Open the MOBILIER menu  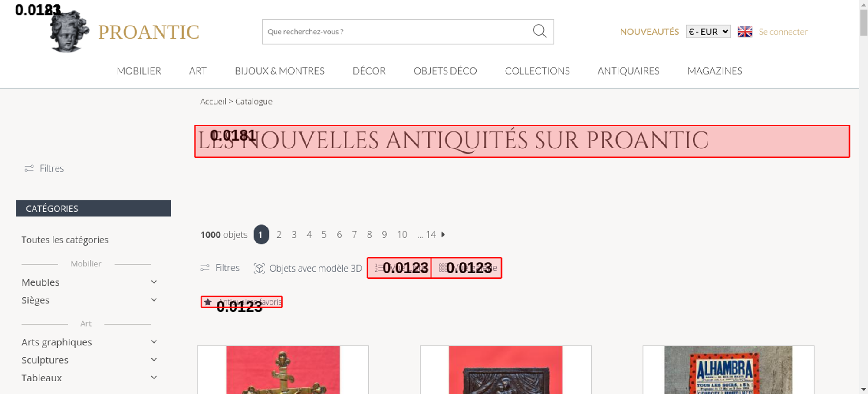(x=139, y=71)
